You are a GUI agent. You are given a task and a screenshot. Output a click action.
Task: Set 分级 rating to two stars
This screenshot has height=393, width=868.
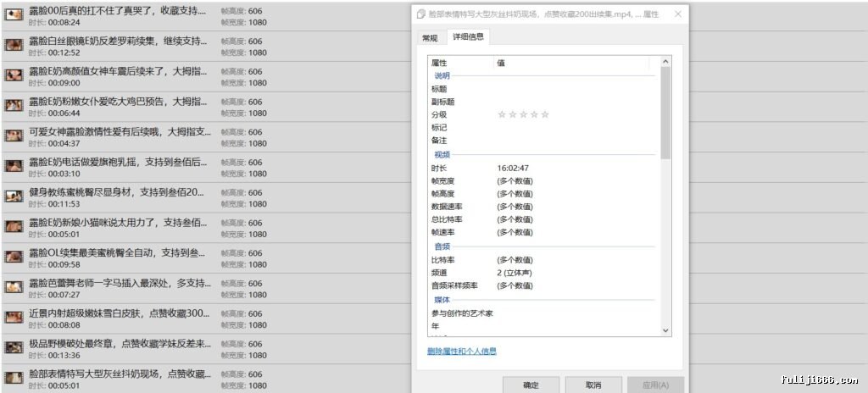click(513, 114)
